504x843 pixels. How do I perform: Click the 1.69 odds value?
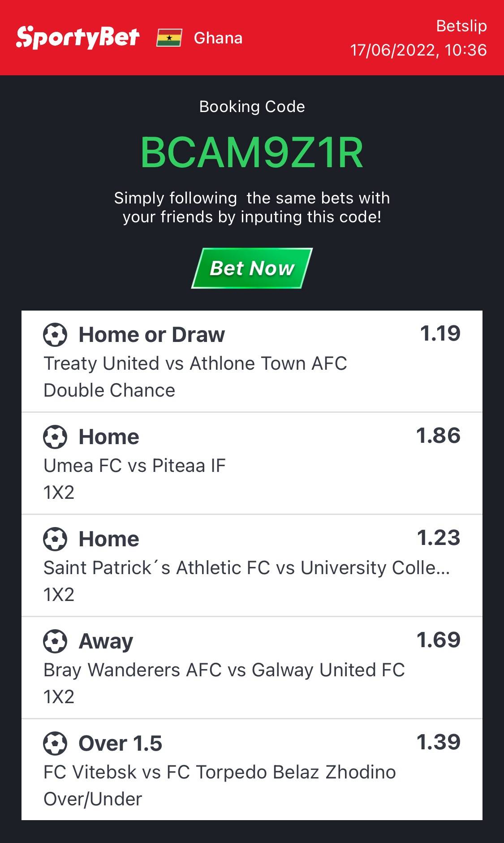pyautogui.click(x=438, y=640)
